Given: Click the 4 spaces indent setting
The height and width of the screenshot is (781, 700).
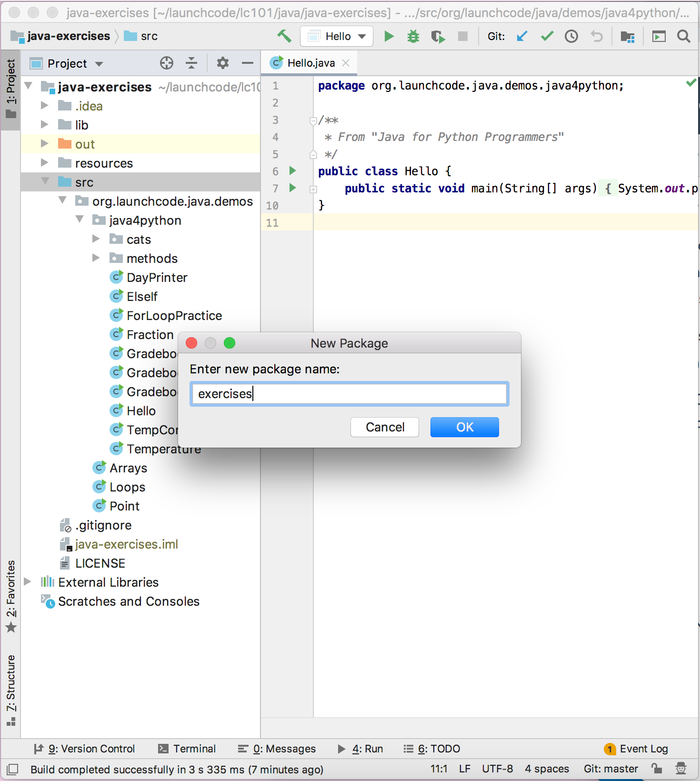Looking at the screenshot, I should 547,769.
